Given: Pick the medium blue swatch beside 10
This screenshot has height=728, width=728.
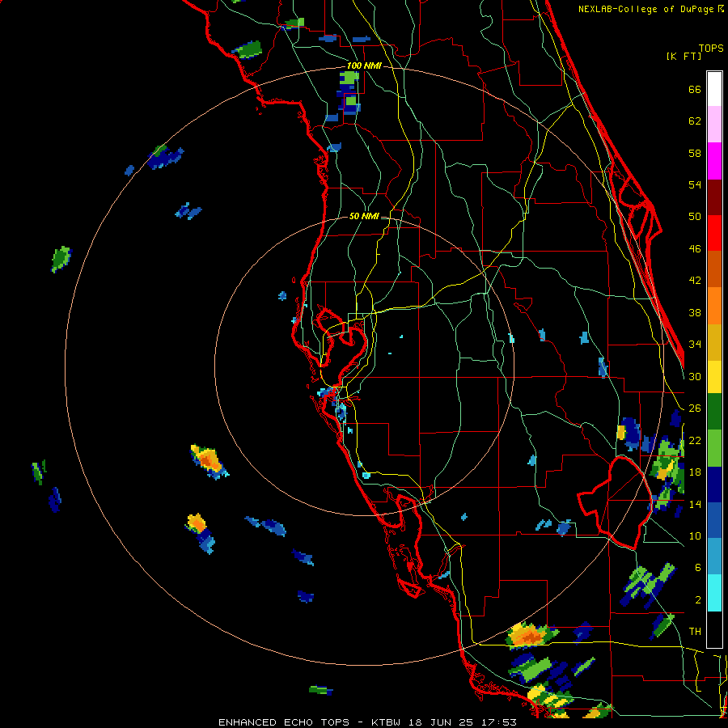Looking at the screenshot, I should click(x=714, y=520).
